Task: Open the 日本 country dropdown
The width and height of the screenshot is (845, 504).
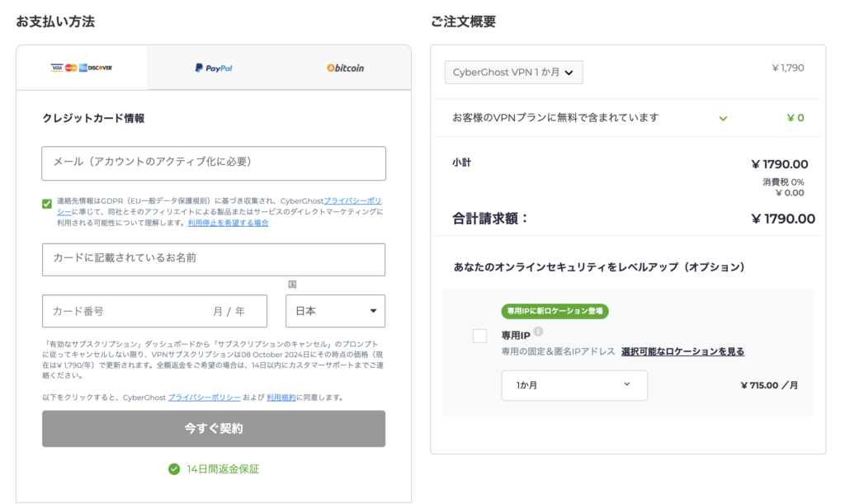Action: click(335, 311)
